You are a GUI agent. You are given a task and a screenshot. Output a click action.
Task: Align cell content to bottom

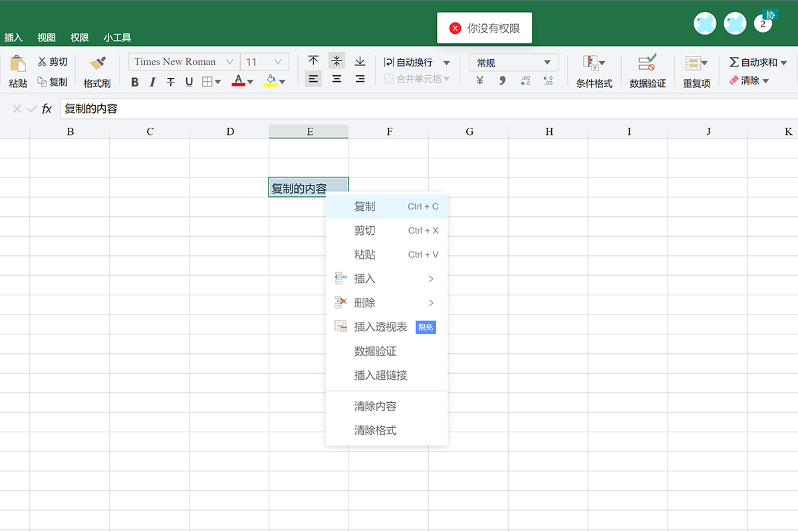(360, 61)
